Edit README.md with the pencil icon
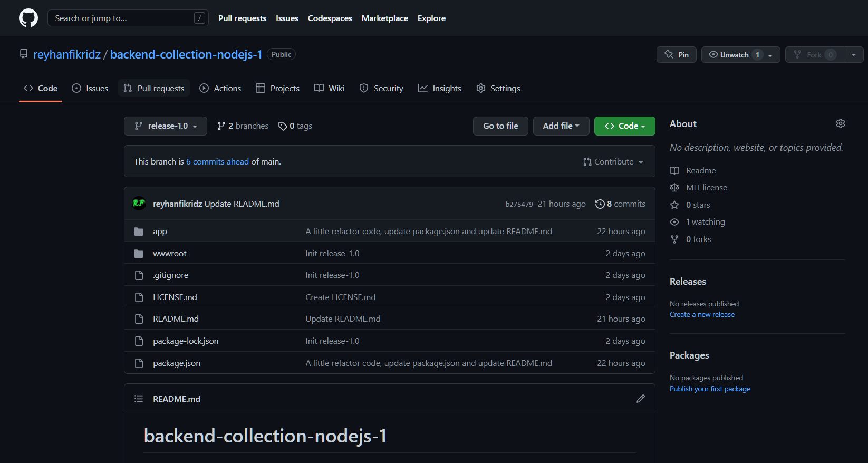 point(641,399)
